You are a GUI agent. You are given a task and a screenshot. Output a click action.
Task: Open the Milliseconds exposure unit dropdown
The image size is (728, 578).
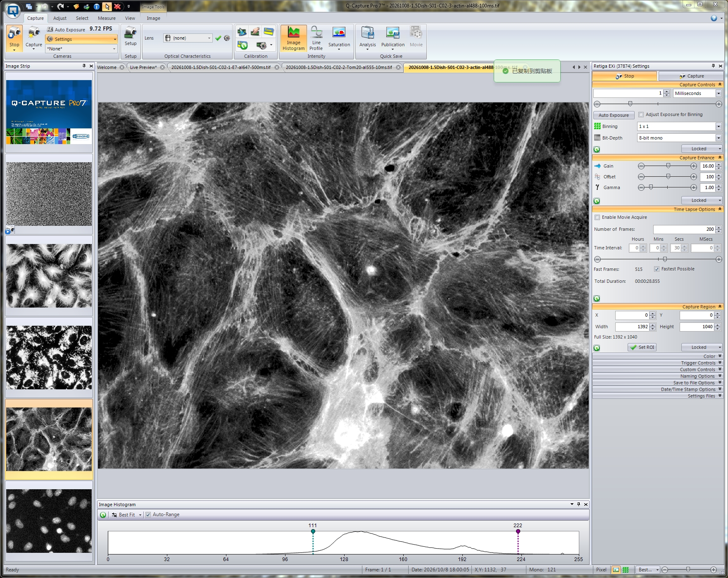[x=697, y=93]
